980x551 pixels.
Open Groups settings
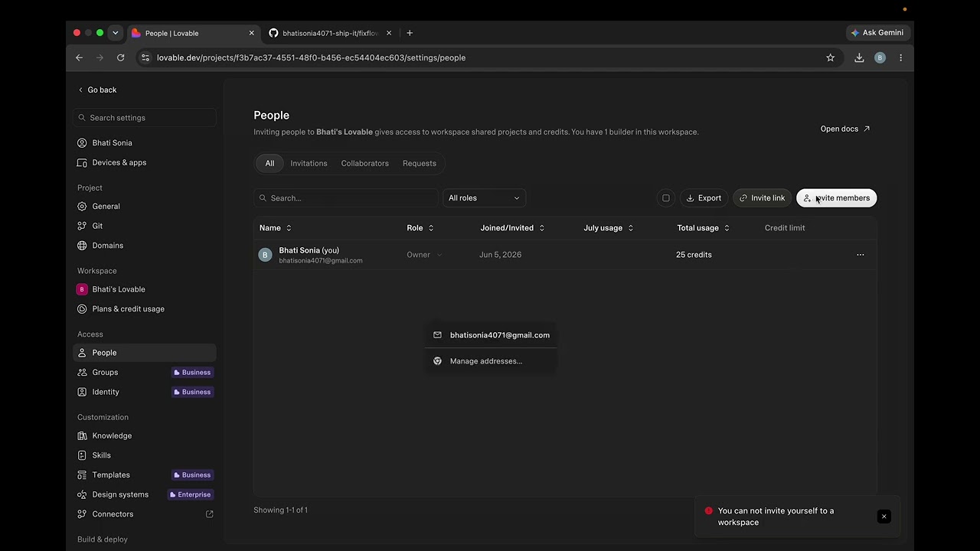[145, 373]
